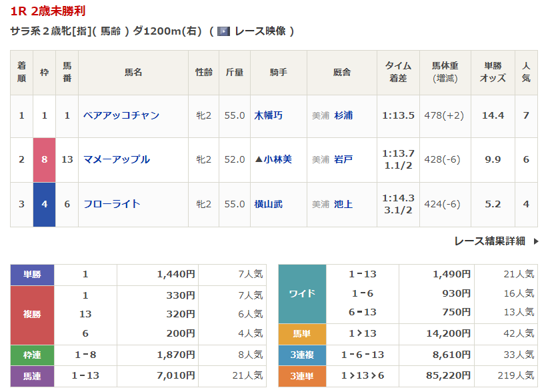Open horse マメーアップル profile
The width and height of the screenshot is (548, 392).
click(x=117, y=159)
